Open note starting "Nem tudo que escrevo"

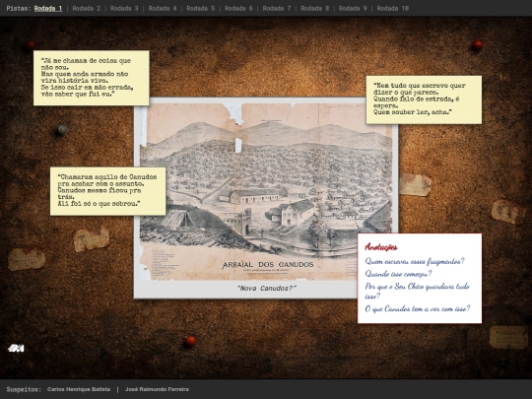tap(424, 100)
